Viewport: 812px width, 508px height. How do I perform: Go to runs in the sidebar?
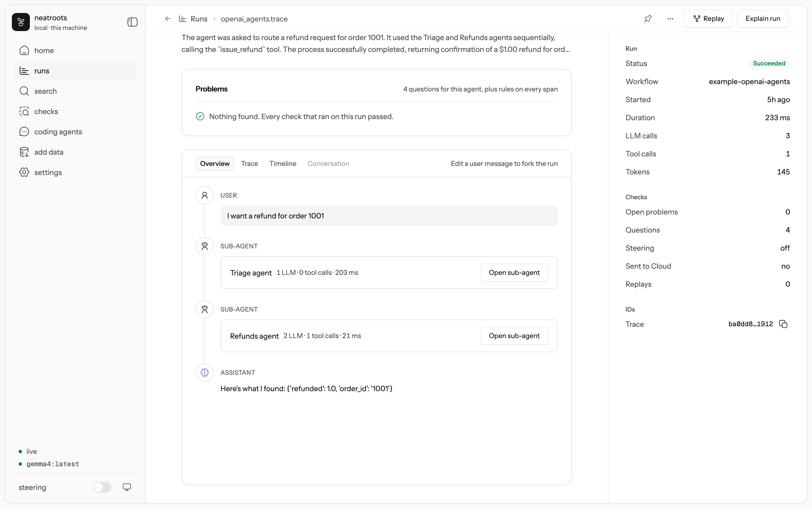75,71
